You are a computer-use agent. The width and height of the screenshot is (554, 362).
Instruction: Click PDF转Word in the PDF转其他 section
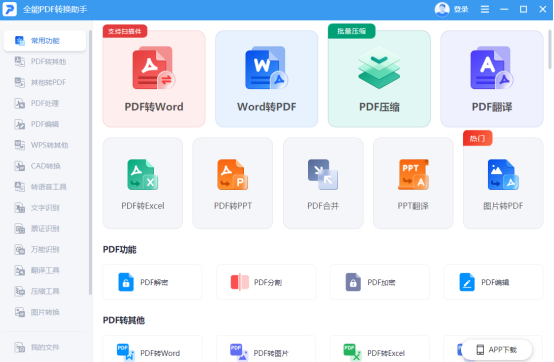click(x=153, y=349)
